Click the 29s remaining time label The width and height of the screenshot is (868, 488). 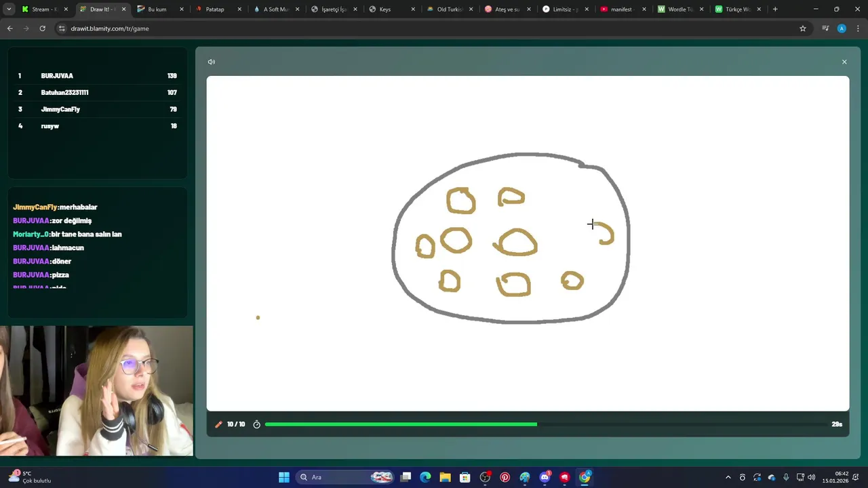click(837, 424)
